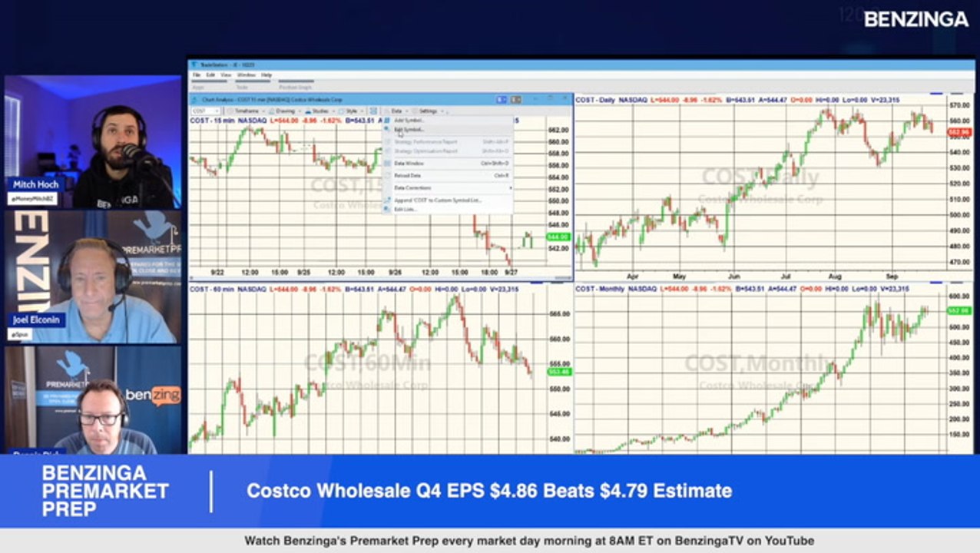Click the Edit Symbol icon in menu
Image resolution: width=980 pixels, height=553 pixels.
387,130
